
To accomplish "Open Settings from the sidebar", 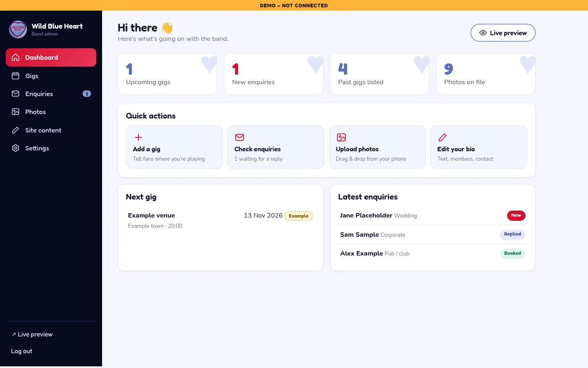I will [x=51, y=148].
